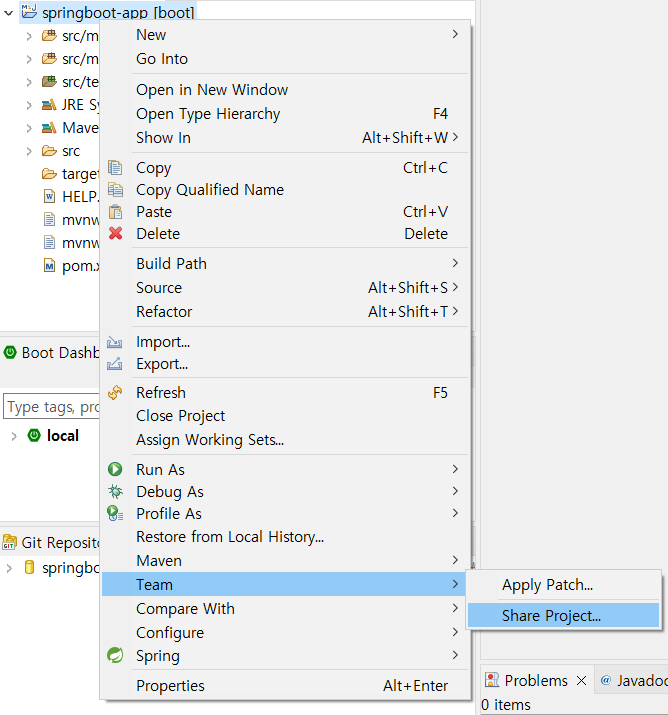Click the Export icon

click(114, 364)
